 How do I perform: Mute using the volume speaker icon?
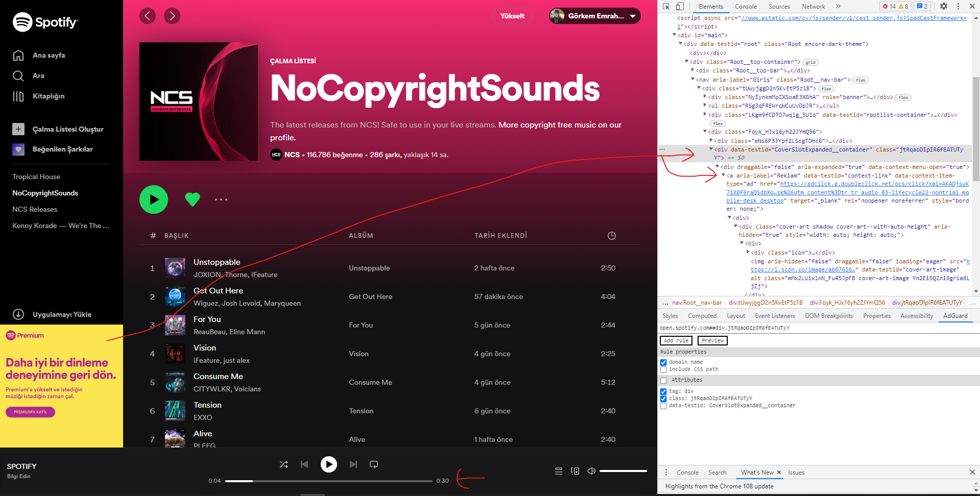click(591, 471)
